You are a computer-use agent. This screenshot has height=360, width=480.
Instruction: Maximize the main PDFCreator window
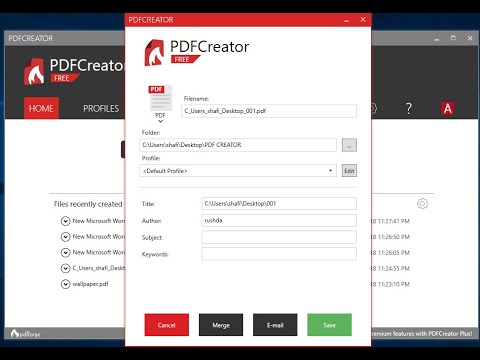tap(453, 38)
